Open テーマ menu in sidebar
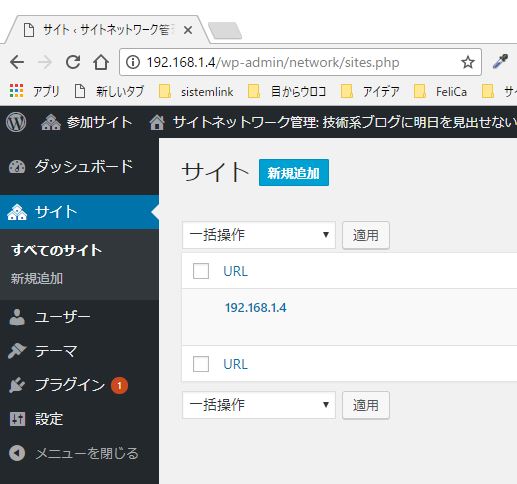 (x=79, y=351)
